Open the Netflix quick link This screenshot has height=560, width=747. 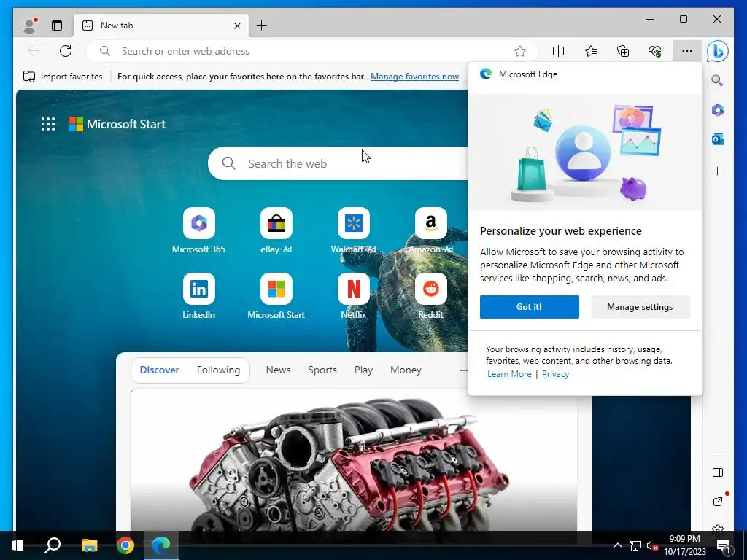354,296
